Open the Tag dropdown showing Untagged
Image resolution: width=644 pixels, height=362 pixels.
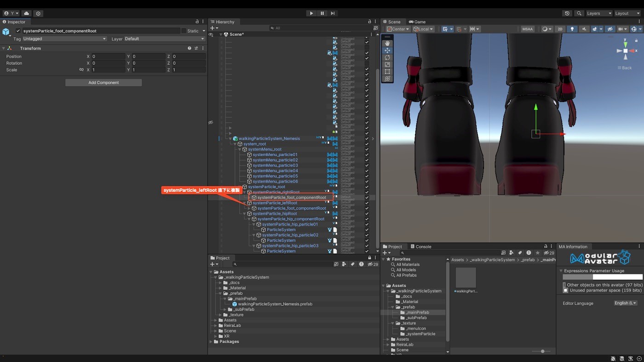point(64,39)
